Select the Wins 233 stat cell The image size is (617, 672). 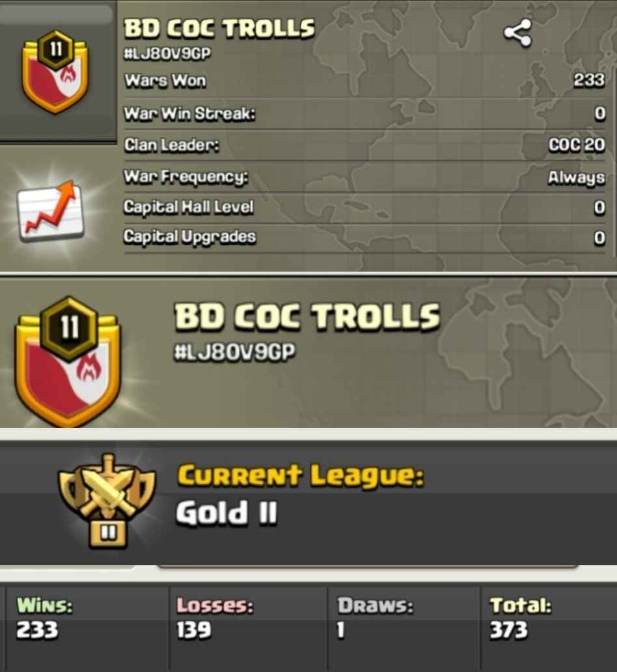(86, 626)
